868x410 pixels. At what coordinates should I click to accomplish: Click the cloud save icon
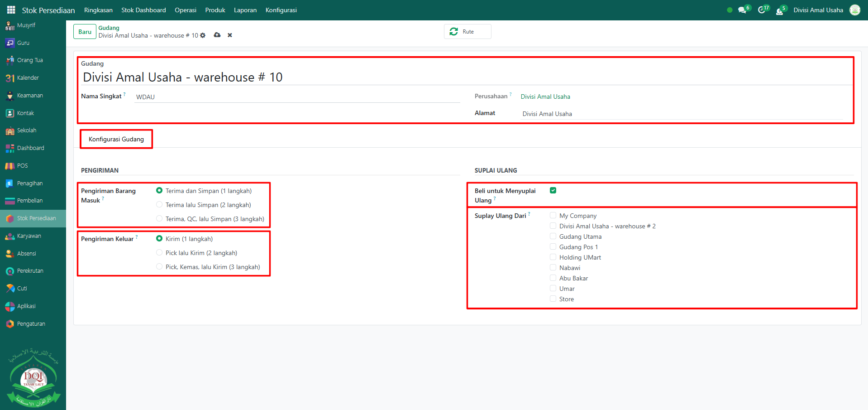tap(217, 35)
